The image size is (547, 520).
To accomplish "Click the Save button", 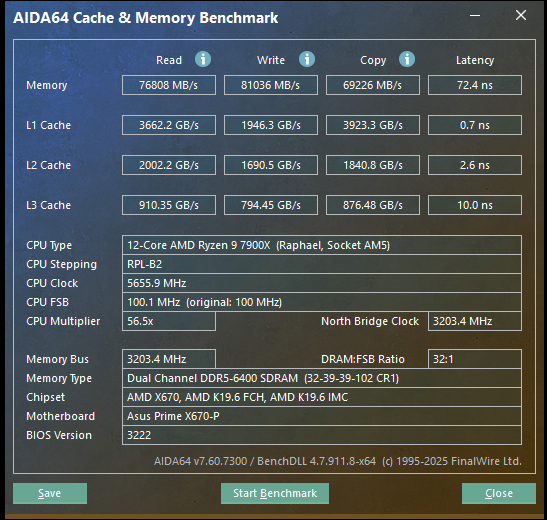I will (x=50, y=493).
